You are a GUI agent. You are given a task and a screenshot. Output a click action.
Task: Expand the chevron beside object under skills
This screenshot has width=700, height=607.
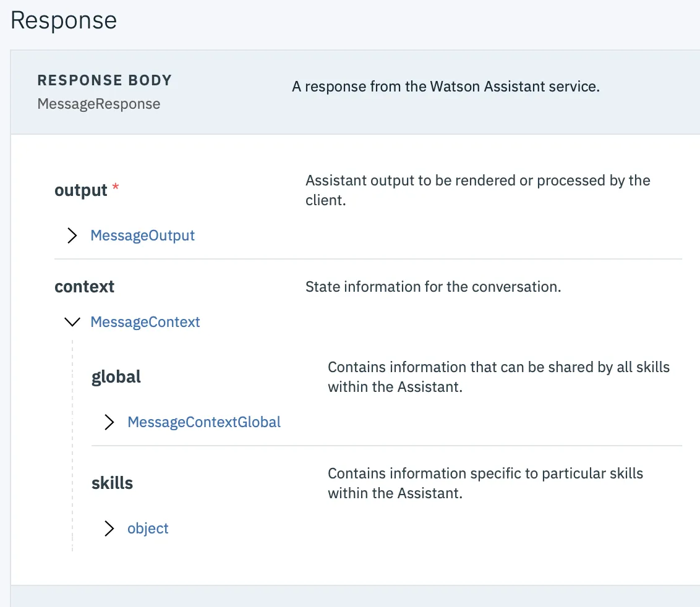coord(109,528)
